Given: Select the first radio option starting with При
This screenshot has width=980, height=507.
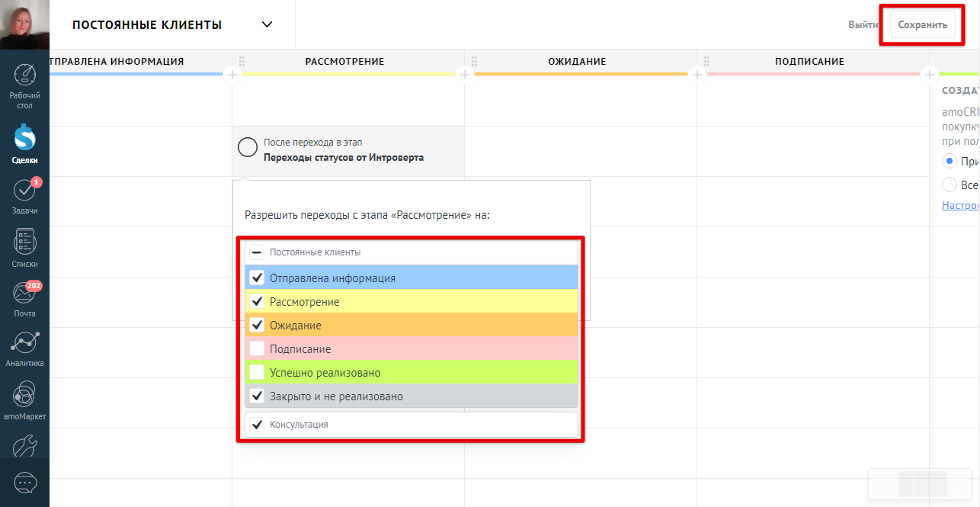Looking at the screenshot, I should point(950,161).
